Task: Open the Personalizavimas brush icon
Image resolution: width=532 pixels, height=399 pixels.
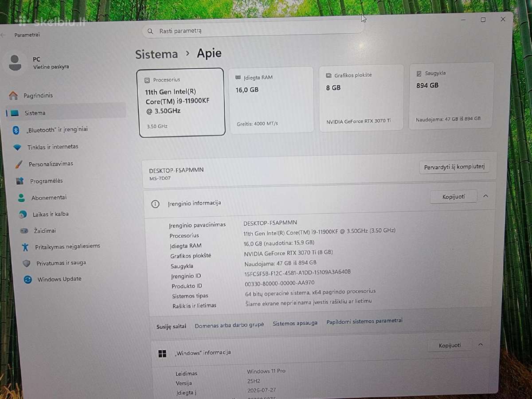Action: [19, 164]
